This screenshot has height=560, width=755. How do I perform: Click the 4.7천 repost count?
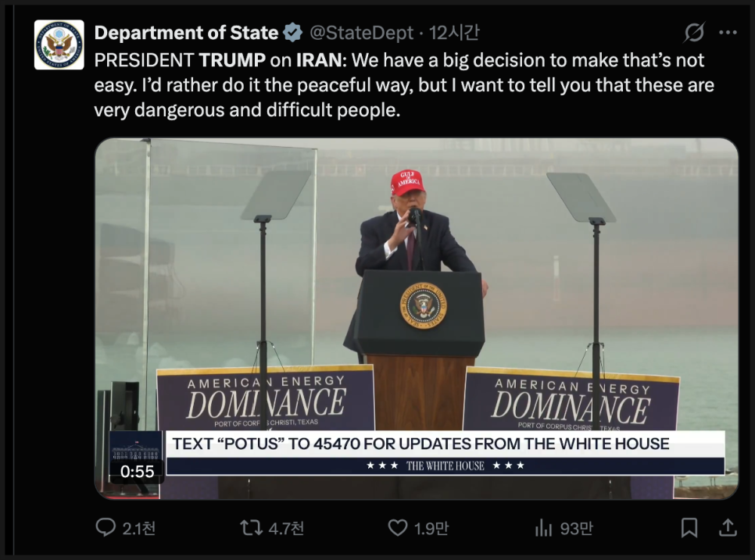(285, 529)
